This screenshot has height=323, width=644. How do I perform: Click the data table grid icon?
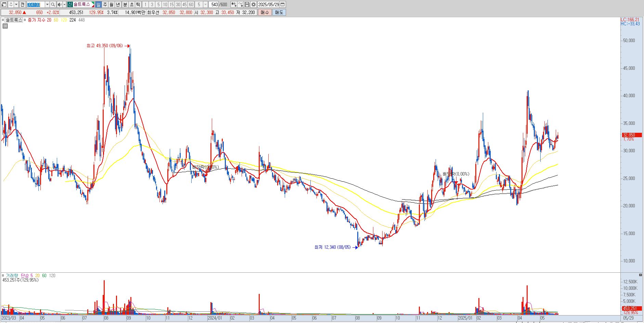point(5,26)
